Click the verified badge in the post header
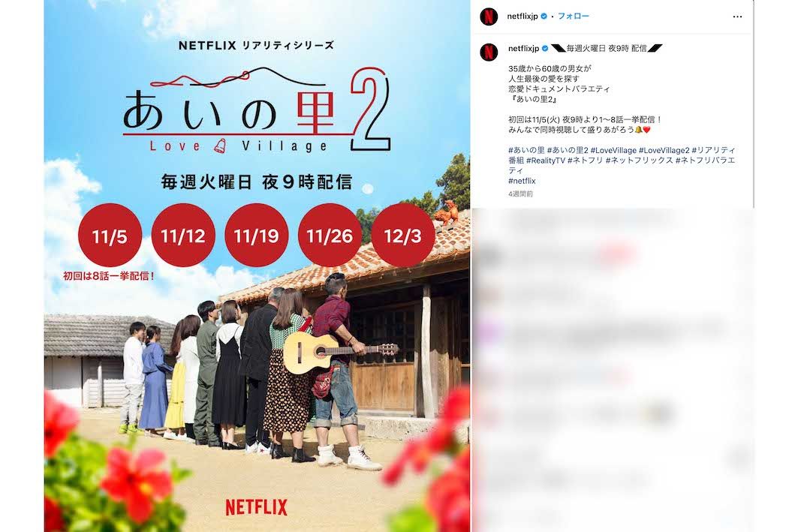 (544, 17)
